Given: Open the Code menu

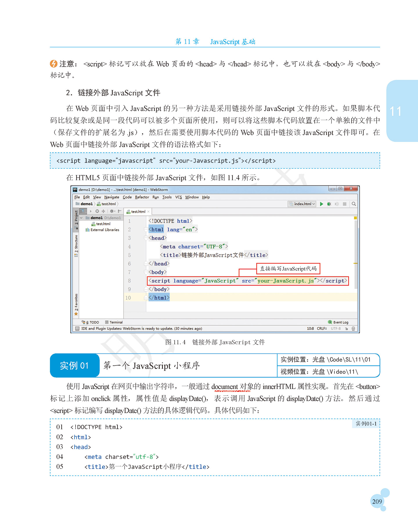Looking at the screenshot, I should click(x=127, y=197).
